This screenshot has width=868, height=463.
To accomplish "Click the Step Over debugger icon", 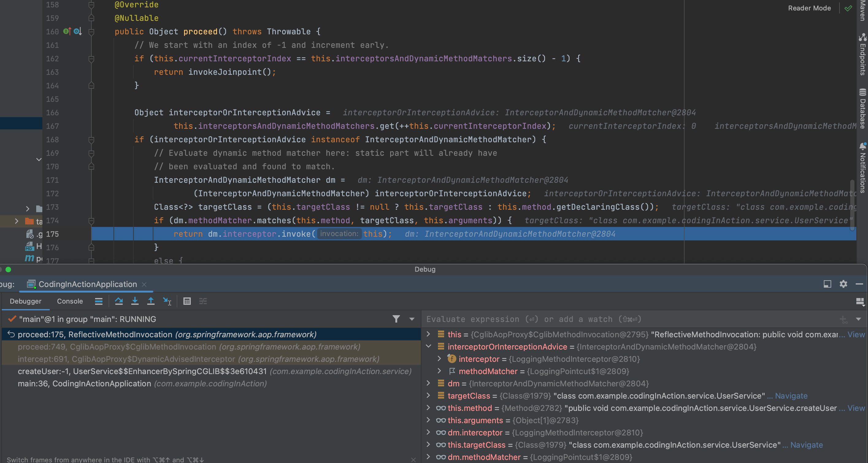I will (119, 301).
